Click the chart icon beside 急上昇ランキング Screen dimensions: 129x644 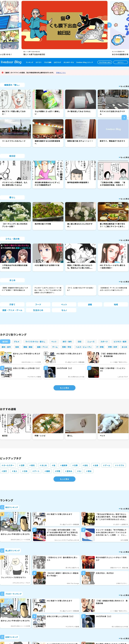[x=2, y=550]
